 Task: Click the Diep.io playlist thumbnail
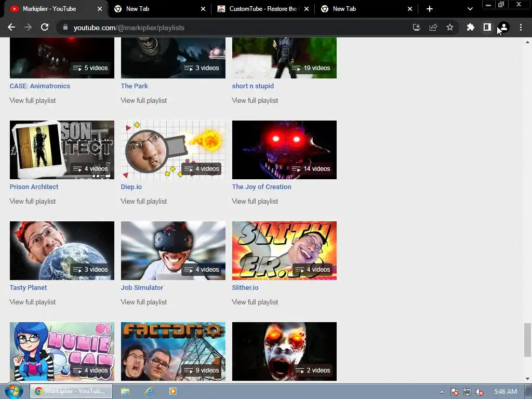(173, 150)
